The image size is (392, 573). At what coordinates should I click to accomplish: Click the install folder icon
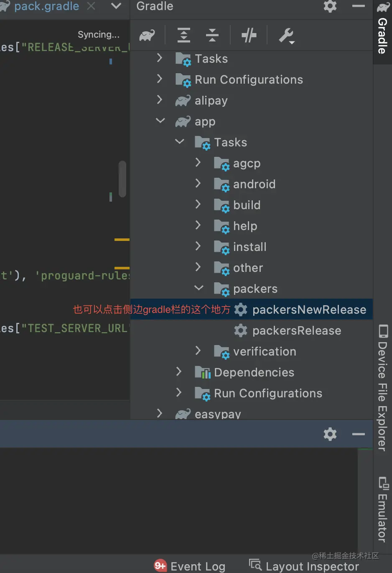(221, 247)
